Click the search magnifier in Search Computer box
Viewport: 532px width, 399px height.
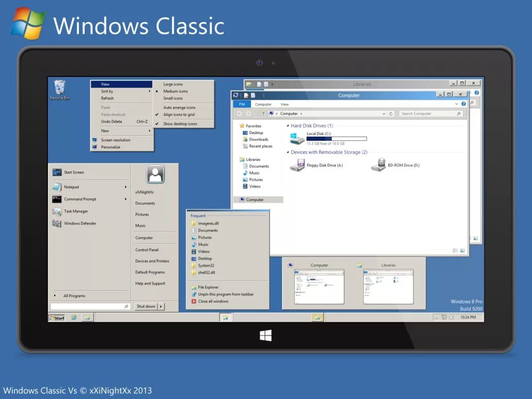click(x=459, y=113)
